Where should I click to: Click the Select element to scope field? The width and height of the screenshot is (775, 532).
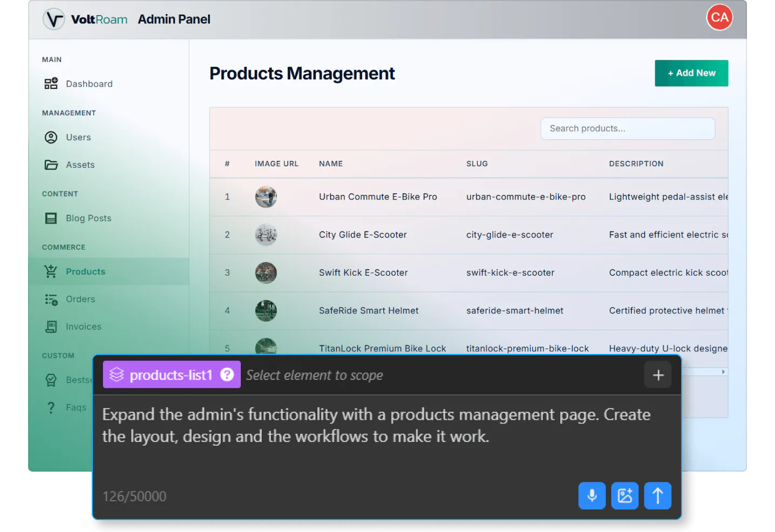(314, 375)
